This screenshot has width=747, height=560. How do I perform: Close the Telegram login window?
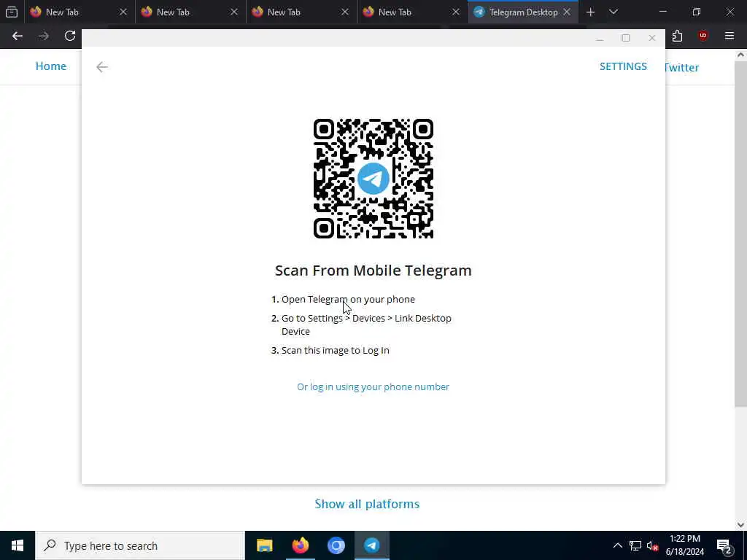(652, 38)
